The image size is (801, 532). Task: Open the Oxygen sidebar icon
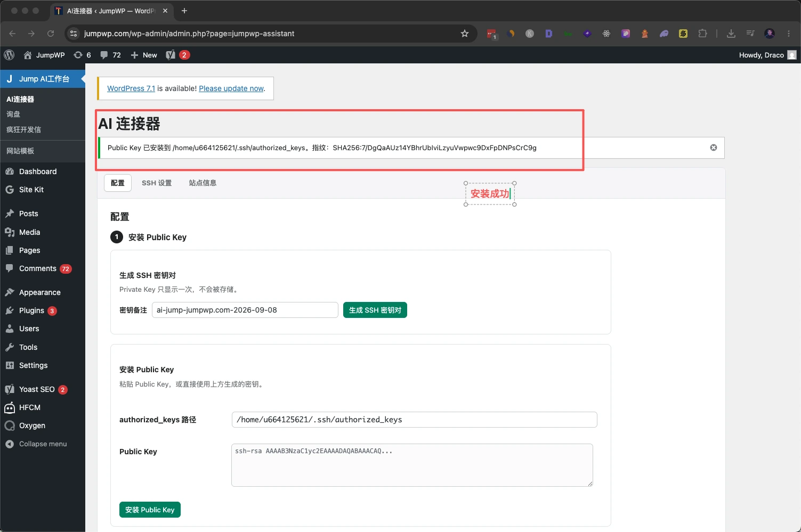tap(10, 425)
